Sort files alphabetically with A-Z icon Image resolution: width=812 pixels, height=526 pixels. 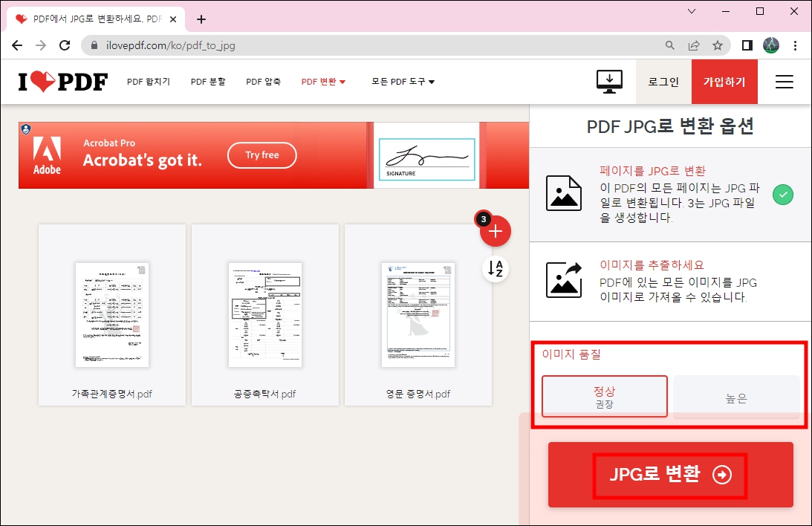(496, 269)
